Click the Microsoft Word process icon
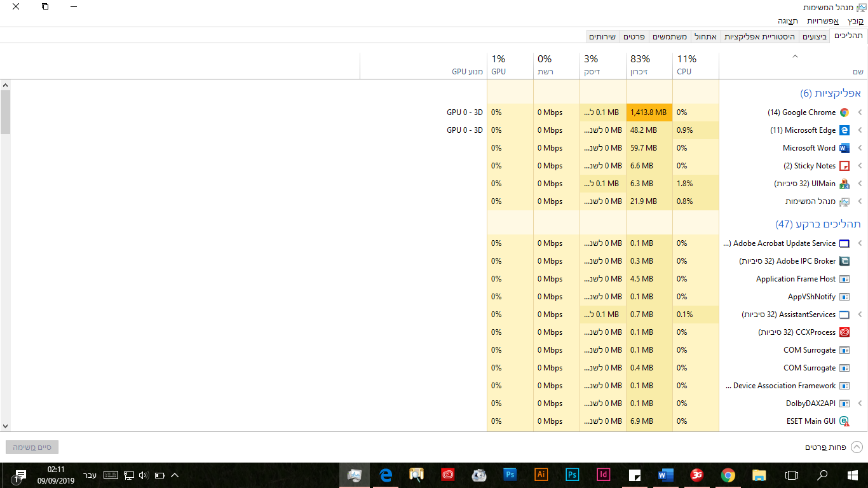Viewport: 868px width, 488px height. 844,147
